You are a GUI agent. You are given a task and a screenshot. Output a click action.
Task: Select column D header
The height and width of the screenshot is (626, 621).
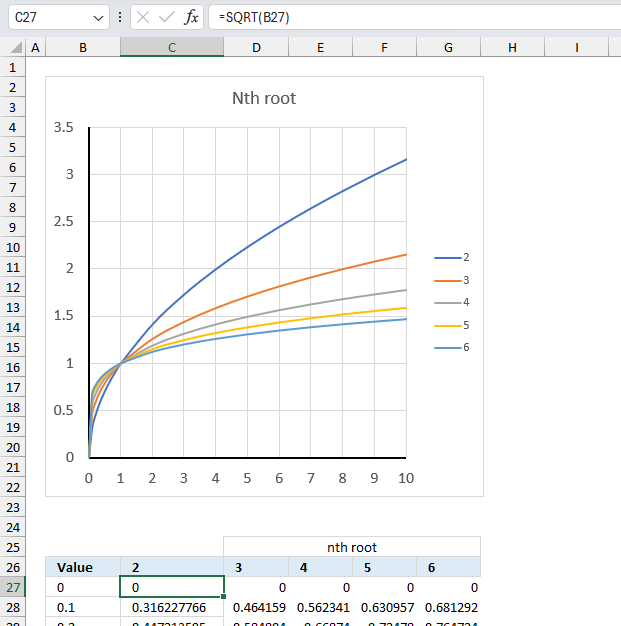coord(256,48)
